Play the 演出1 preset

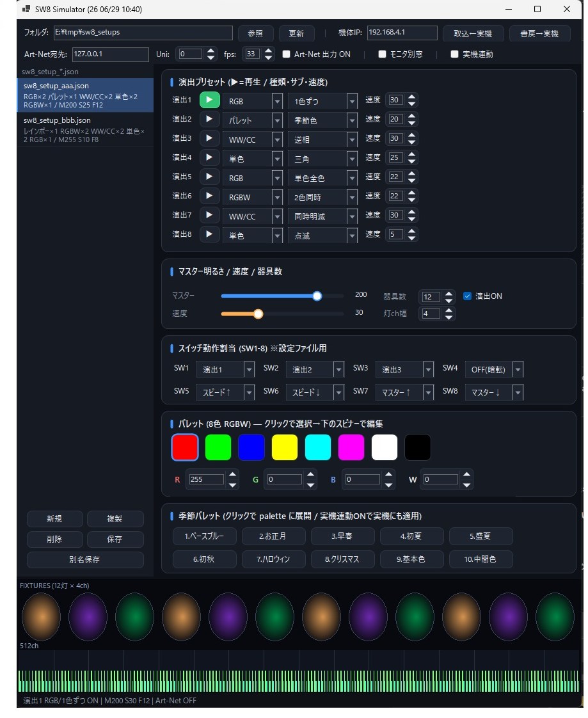pos(209,100)
